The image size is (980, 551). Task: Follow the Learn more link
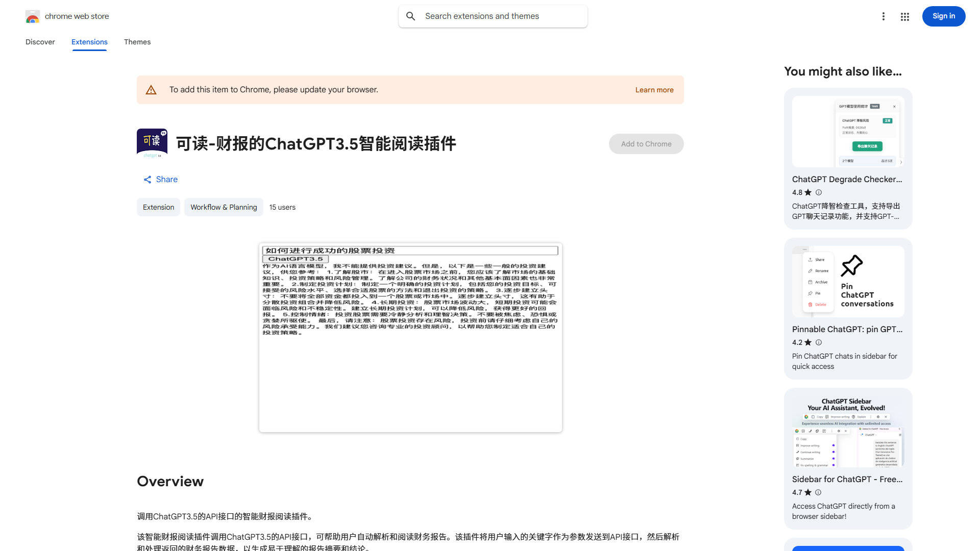tap(654, 90)
